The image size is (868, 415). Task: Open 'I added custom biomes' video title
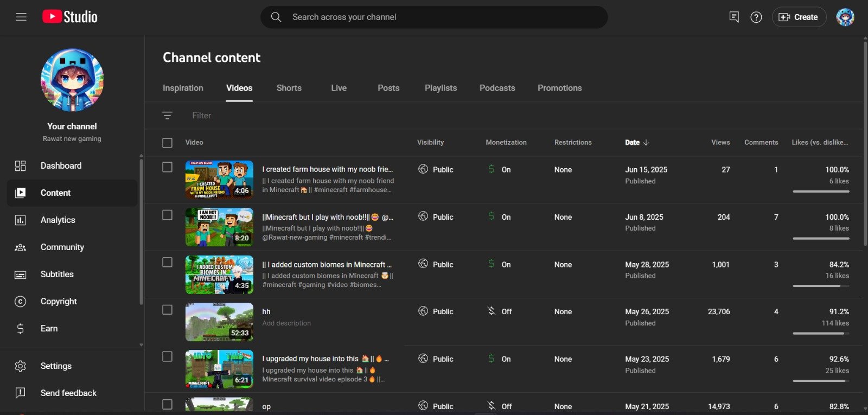pyautogui.click(x=327, y=265)
